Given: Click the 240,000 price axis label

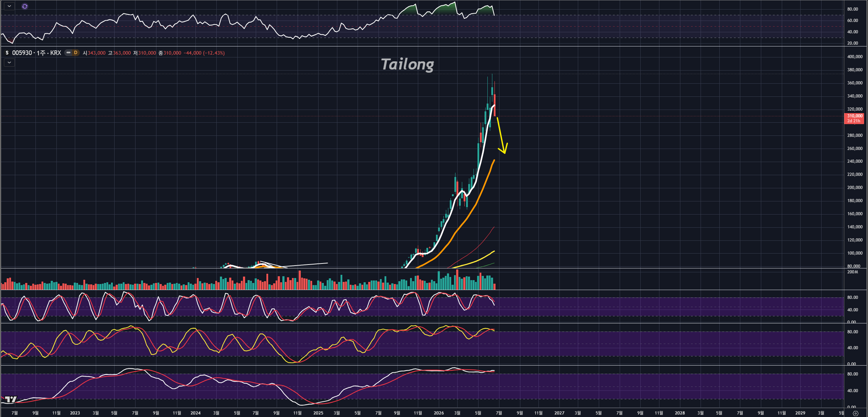Looking at the screenshot, I should 855,161.
